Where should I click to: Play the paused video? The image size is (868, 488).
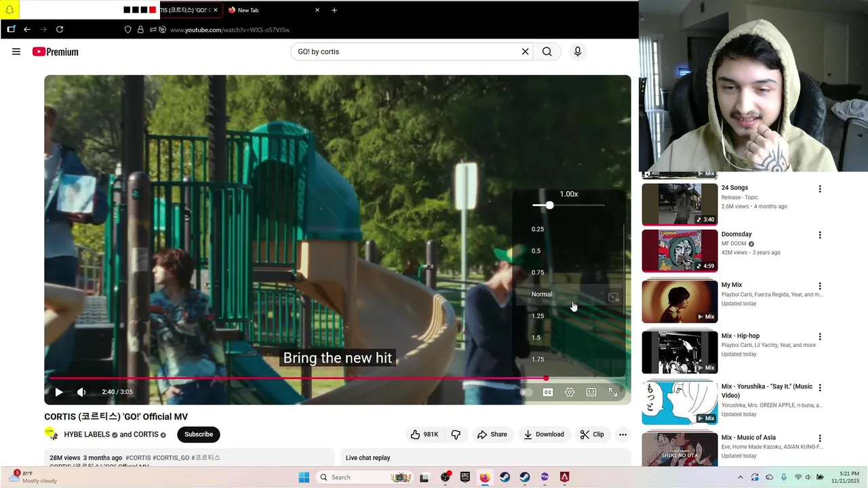59,392
